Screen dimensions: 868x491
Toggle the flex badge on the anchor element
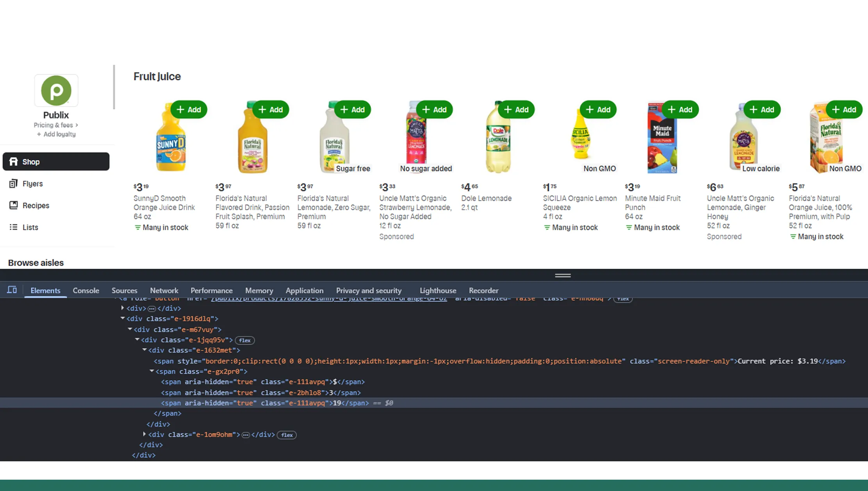click(623, 299)
